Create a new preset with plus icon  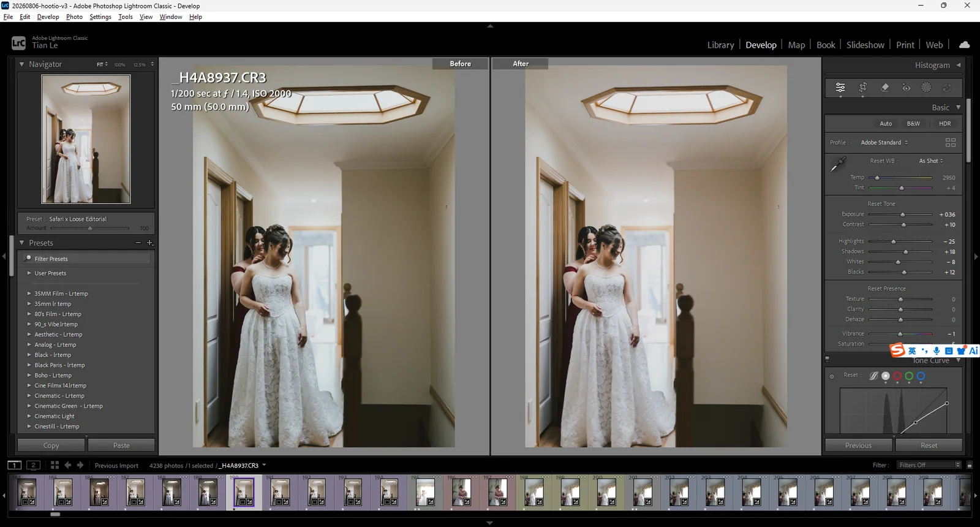149,243
